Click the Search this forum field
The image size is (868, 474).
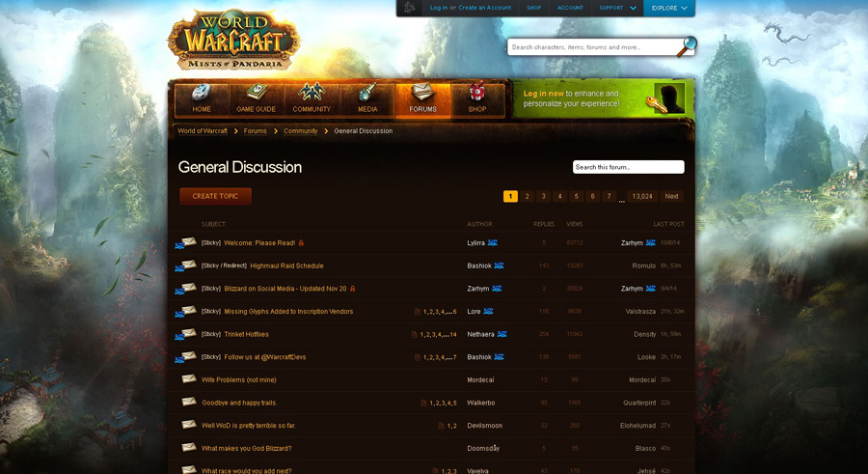[628, 167]
